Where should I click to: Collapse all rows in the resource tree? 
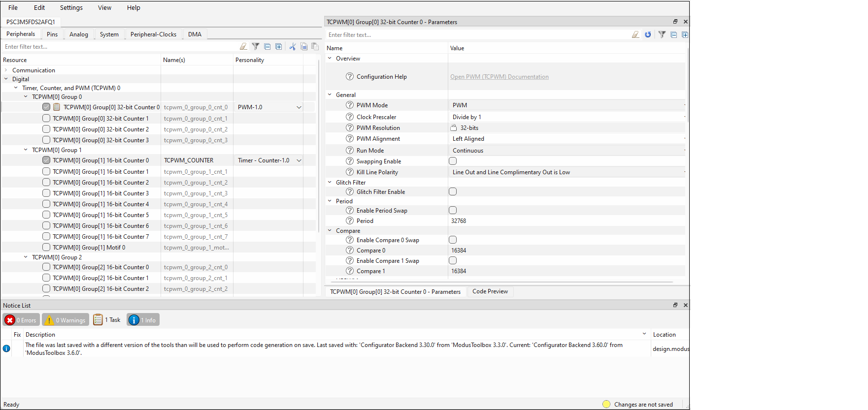267,47
